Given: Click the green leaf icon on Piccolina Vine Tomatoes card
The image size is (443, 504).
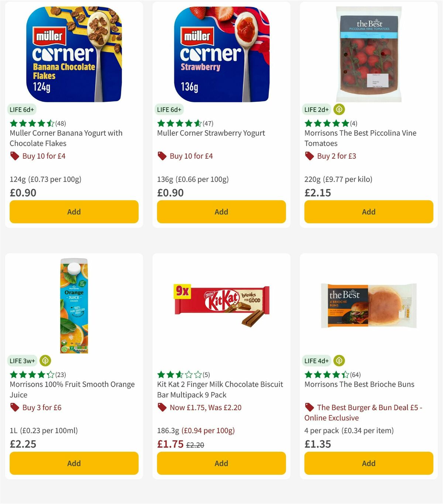Looking at the screenshot, I should click(339, 109).
